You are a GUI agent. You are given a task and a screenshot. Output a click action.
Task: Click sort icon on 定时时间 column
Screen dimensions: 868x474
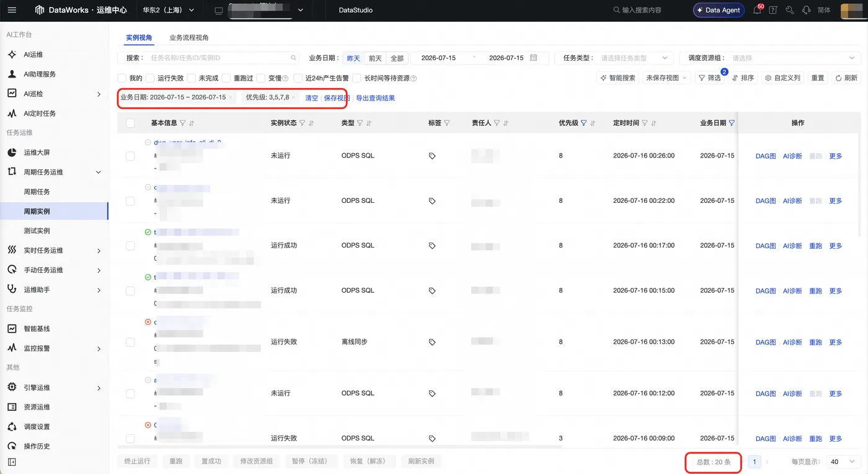[x=654, y=123]
